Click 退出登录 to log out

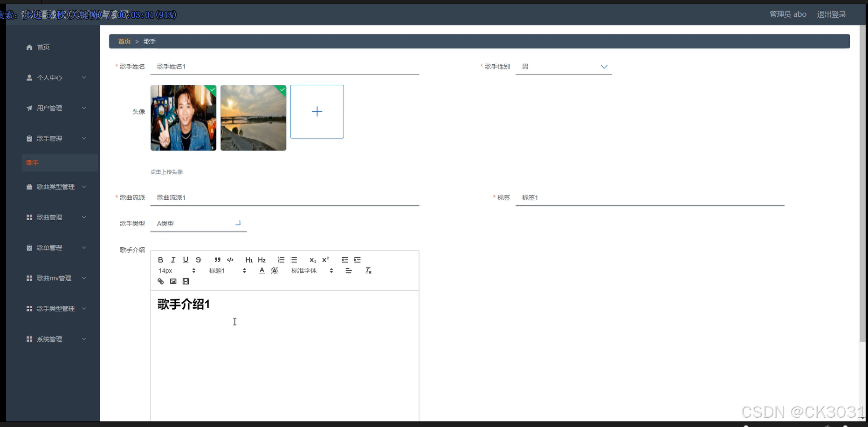coord(831,14)
